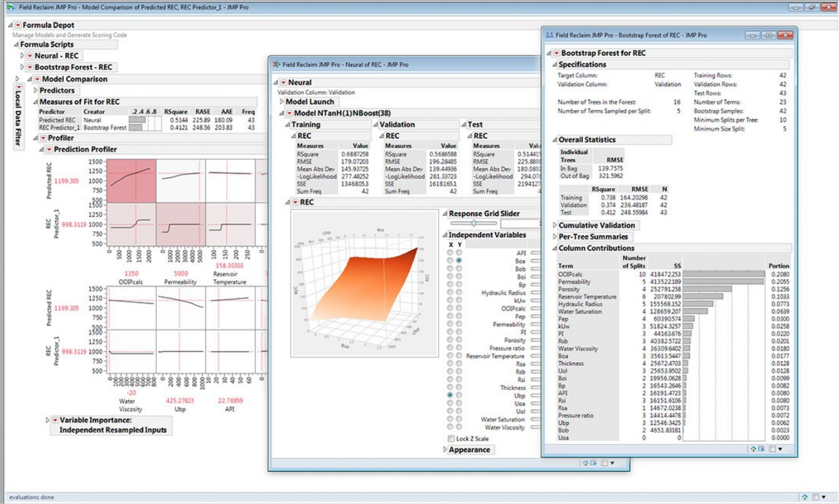Select the X radio button for Thickness
Image resolution: width=839 pixels, height=504 pixels.
click(451, 387)
